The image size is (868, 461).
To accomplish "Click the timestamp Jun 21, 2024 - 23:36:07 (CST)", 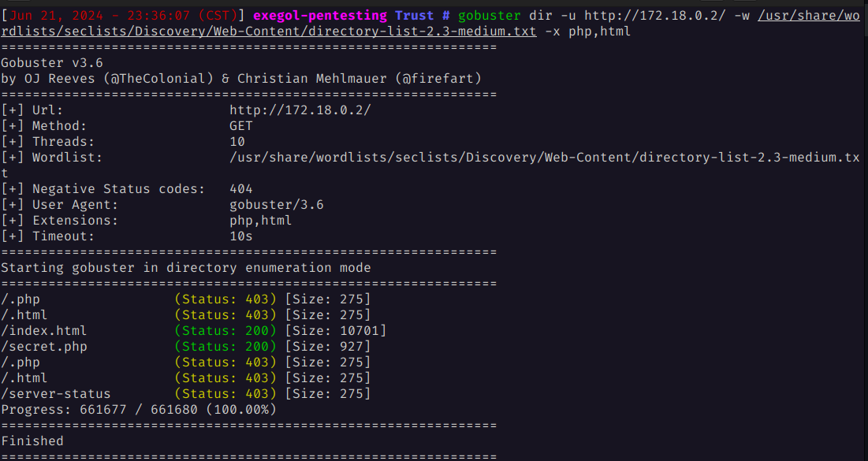I will [x=123, y=16].
